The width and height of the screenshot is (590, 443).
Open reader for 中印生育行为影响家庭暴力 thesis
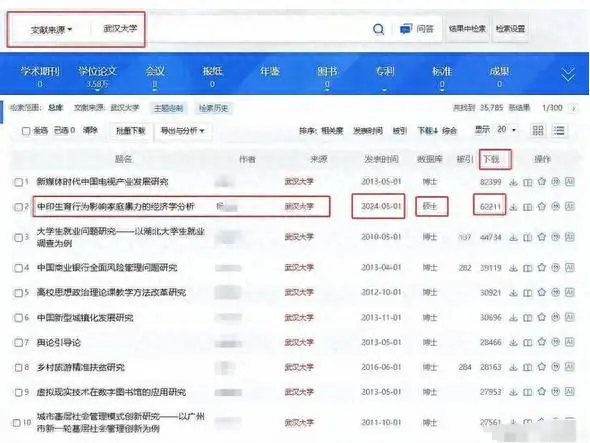[528, 207]
